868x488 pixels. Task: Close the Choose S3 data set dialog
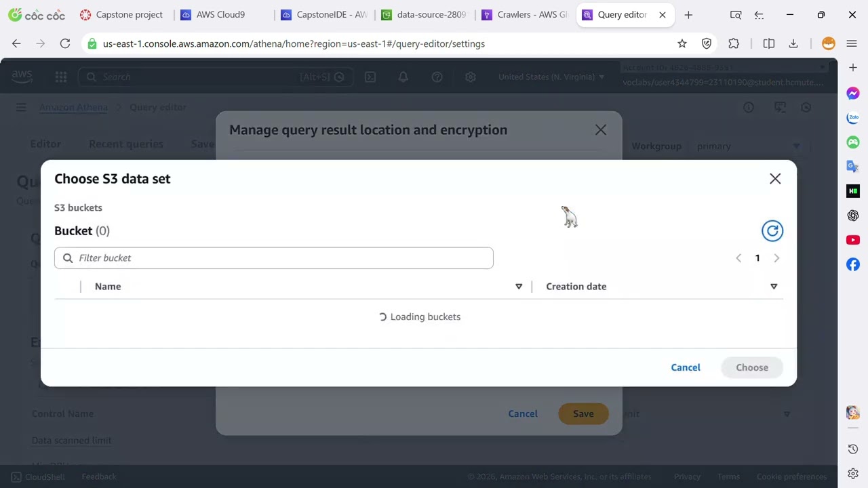coord(775,179)
